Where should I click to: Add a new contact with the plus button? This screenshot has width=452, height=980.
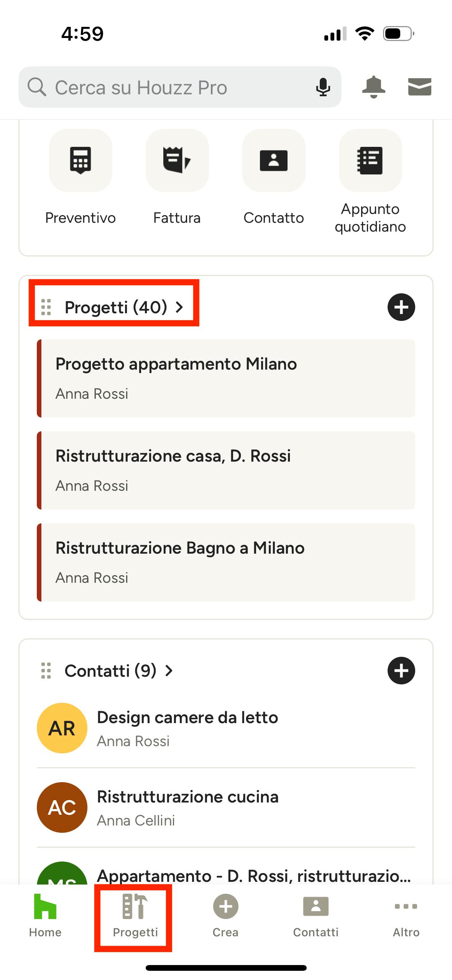401,671
